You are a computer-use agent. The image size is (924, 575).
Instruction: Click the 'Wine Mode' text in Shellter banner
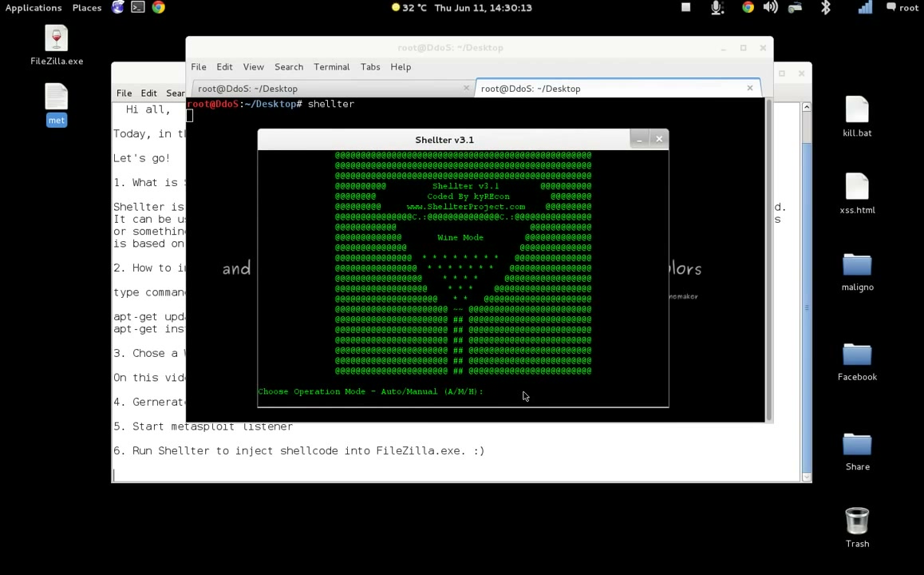pos(460,238)
